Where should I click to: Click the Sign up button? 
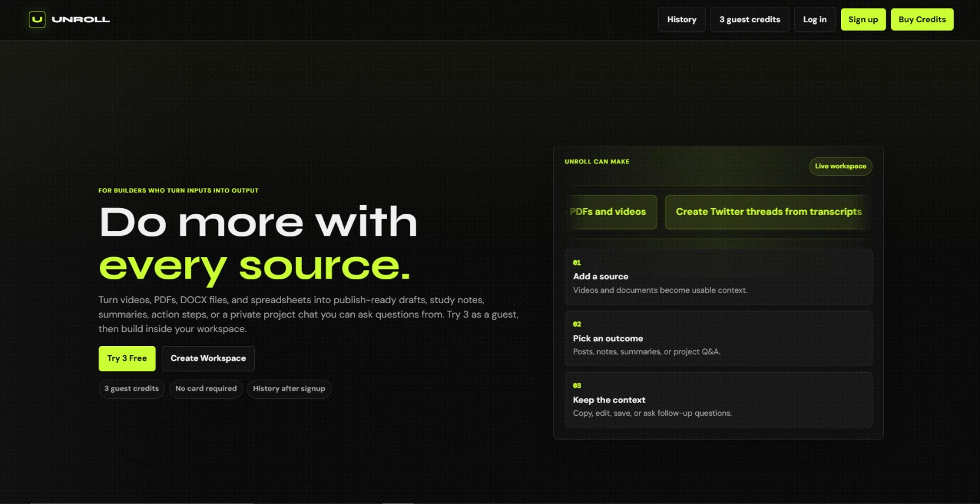point(863,20)
